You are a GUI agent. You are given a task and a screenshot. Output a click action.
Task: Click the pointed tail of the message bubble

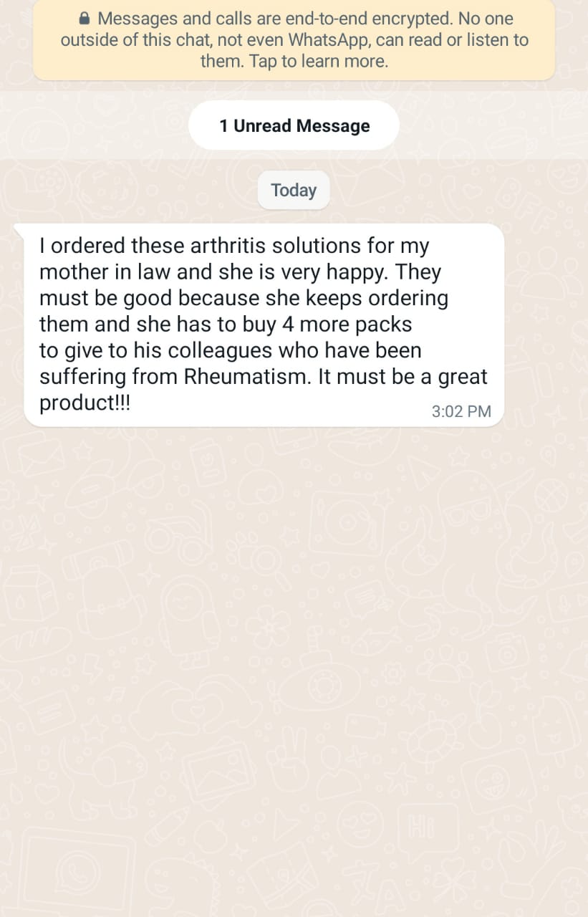(x=20, y=230)
